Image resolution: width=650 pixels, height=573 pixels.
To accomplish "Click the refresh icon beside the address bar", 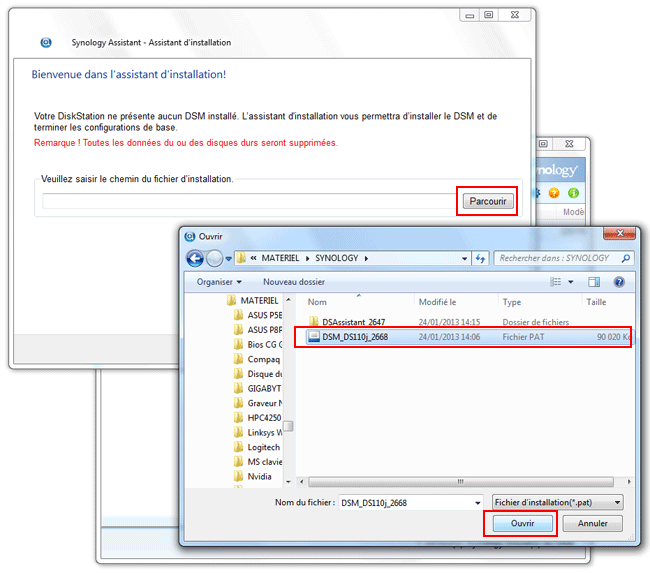I will coord(481,258).
